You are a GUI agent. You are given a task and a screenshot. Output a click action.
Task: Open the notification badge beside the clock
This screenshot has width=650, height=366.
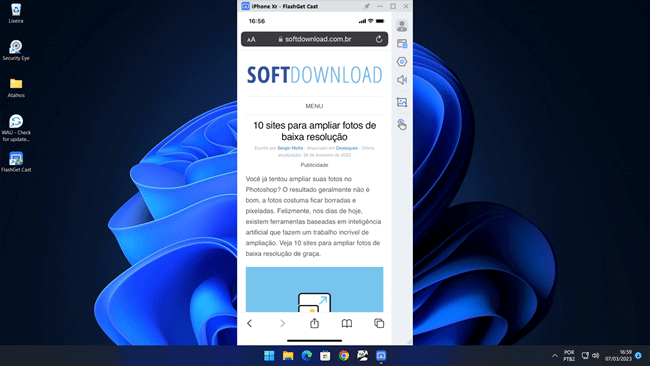[x=638, y=356]
